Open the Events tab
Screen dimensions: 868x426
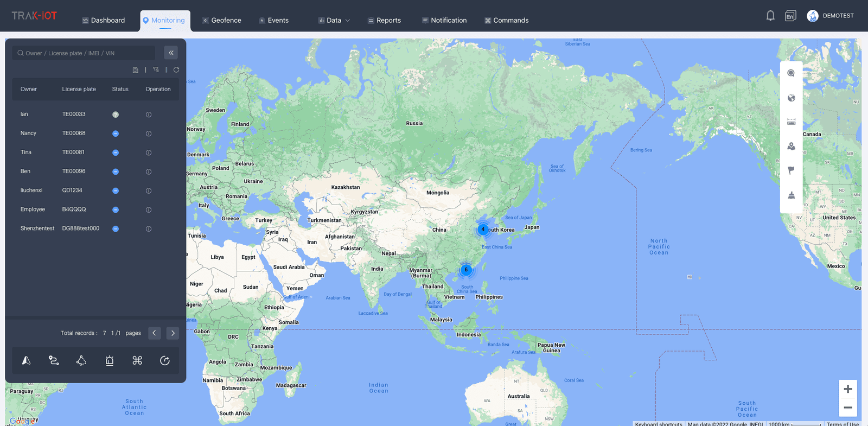click(273, 21)
